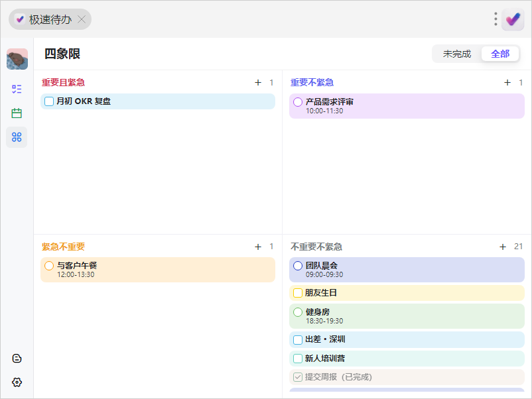Close the 极速待办 tab
The height and width of the screenshot is (399, 532).
tap(82, 19)
